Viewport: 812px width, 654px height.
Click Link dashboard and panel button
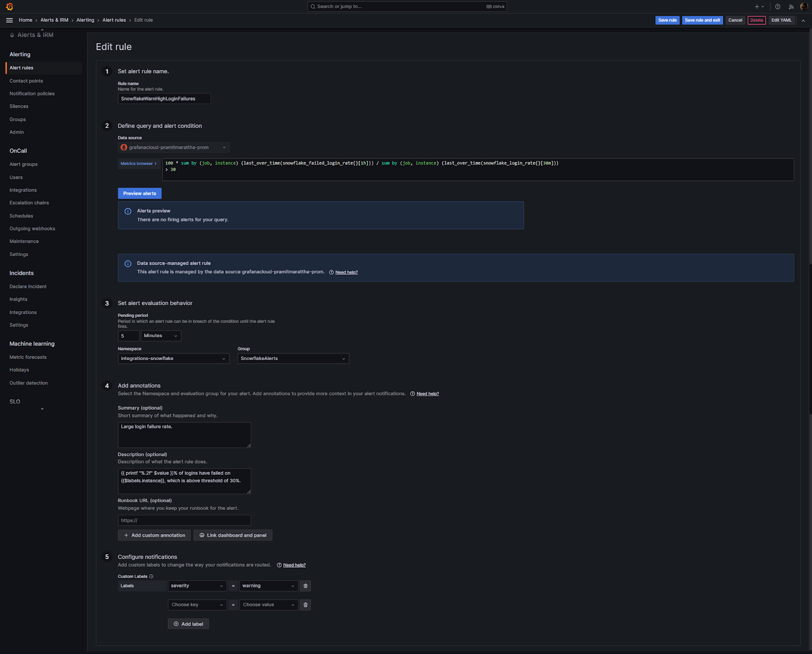pyautogui.click(x=233, y=535)
